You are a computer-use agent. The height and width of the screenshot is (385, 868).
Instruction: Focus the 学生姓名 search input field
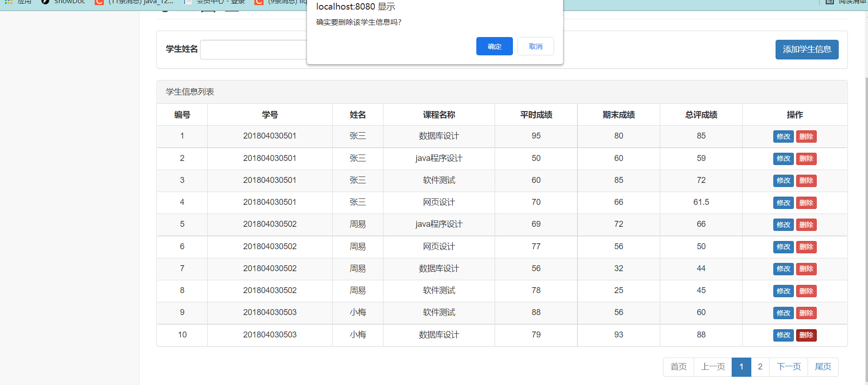pyautogui.click(x=253, y=49)
